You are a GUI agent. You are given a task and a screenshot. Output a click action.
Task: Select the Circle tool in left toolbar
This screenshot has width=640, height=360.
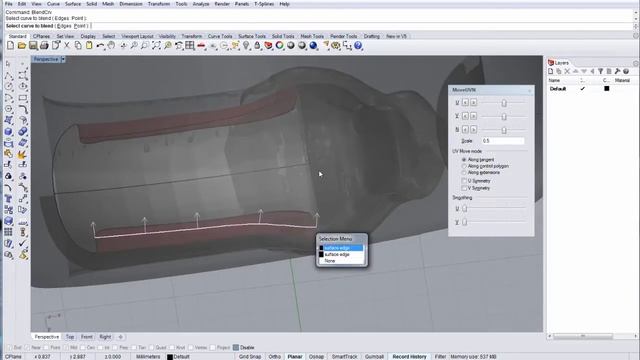click(8, 87)
